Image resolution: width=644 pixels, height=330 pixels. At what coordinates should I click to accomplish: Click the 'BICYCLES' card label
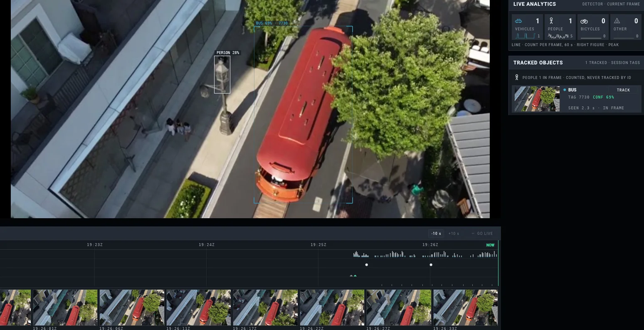(x=590, y=29)
